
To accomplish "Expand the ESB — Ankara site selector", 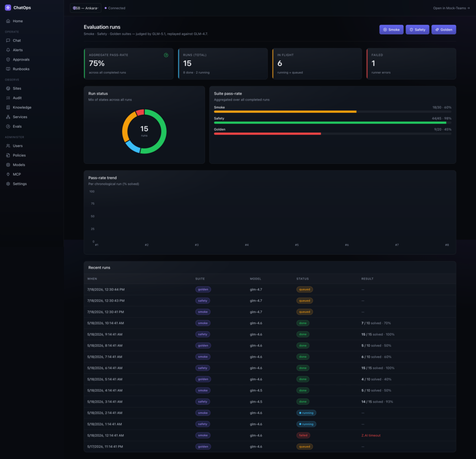I will coord(85,8).
